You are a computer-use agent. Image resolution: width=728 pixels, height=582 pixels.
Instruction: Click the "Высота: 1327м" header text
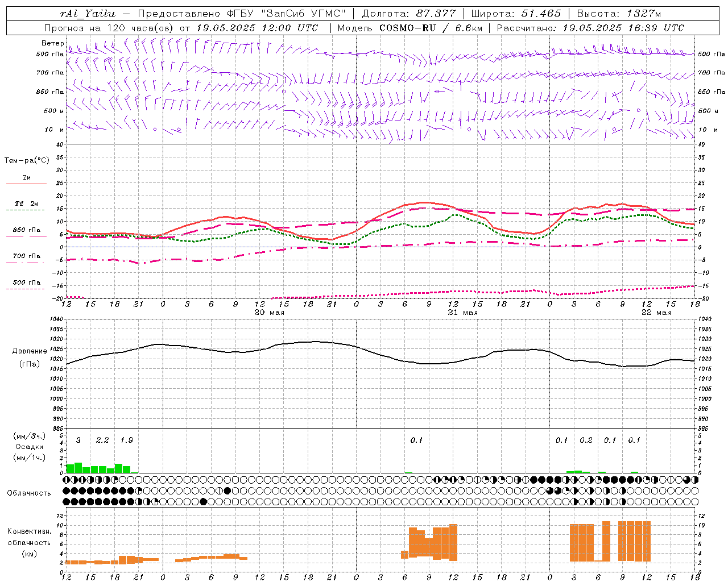pos(619,14)
